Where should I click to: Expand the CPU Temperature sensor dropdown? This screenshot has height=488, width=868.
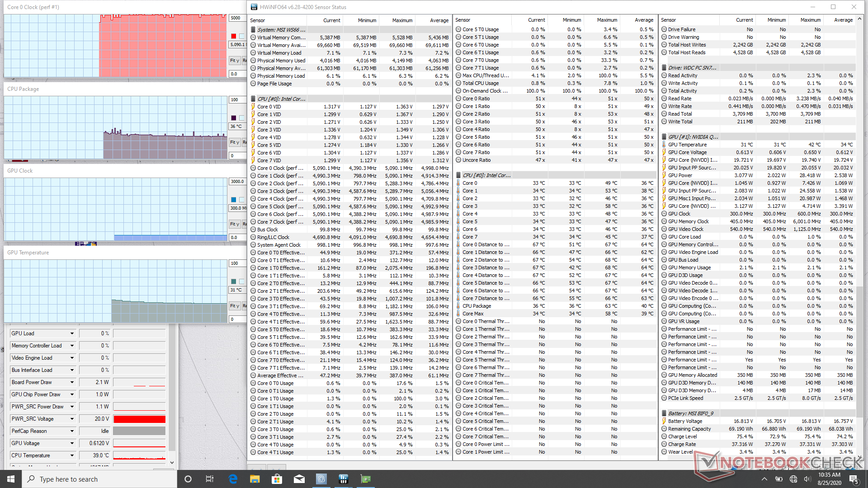click(72, 455)
